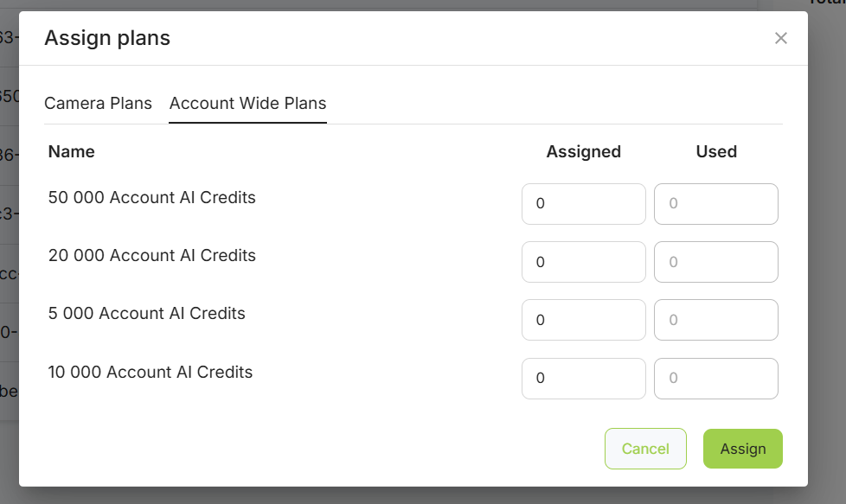Select Assigned input for 10 000 Account AI Credits

[x=583, y=378]
